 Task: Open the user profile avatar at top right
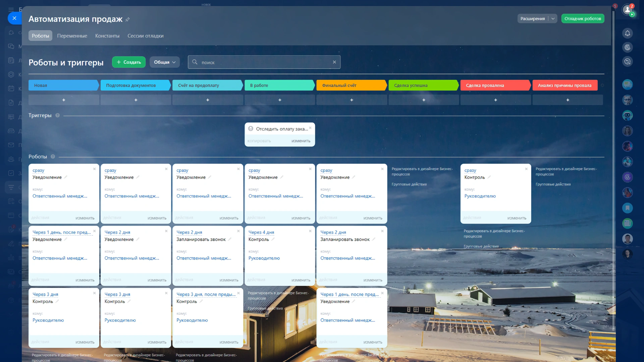pyautogui.click(x=627, y=10)
